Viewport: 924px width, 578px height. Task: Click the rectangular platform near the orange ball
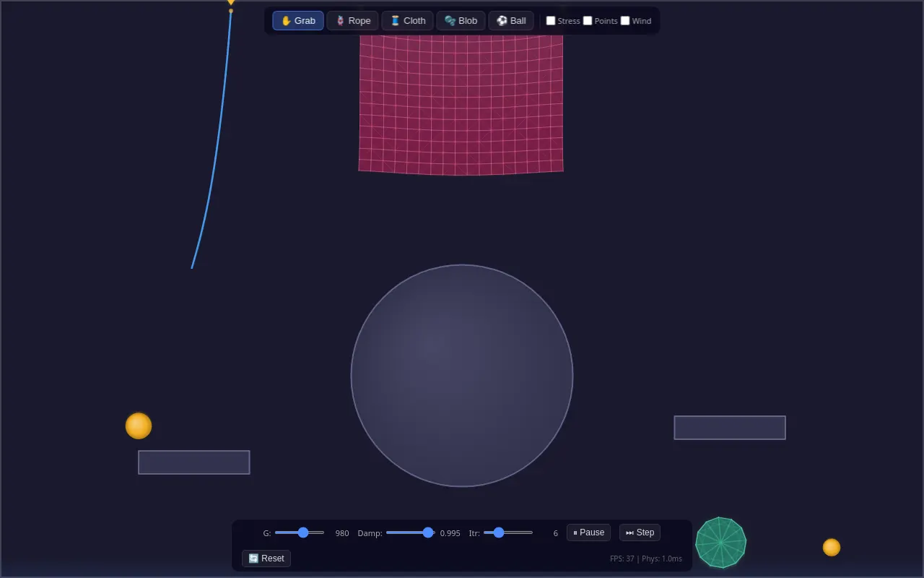[x=194, y=462]
